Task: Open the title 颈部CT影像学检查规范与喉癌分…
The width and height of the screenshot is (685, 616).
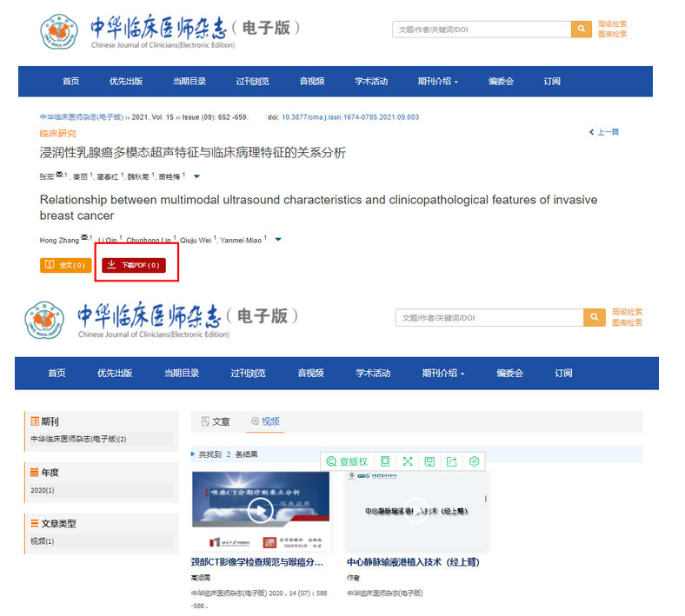Action: [257, 562]
